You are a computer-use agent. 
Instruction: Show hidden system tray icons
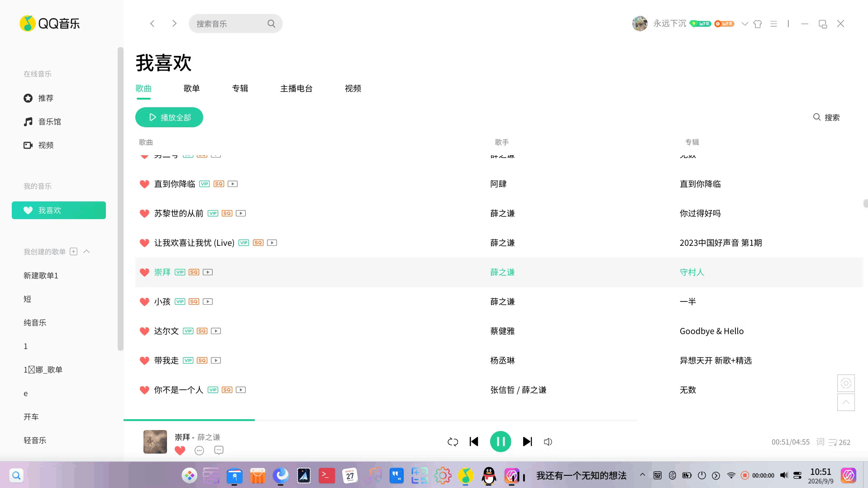coord(642,475)
